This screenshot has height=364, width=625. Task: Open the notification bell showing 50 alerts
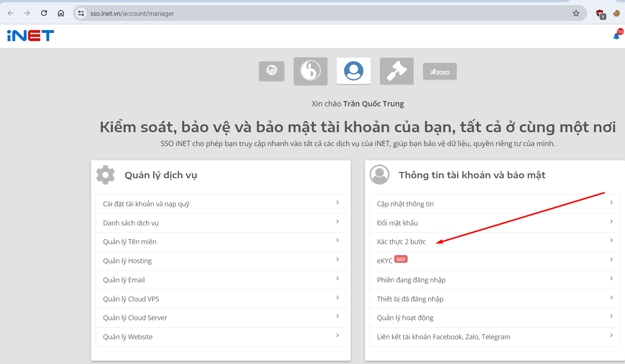[x=616, y=36]
